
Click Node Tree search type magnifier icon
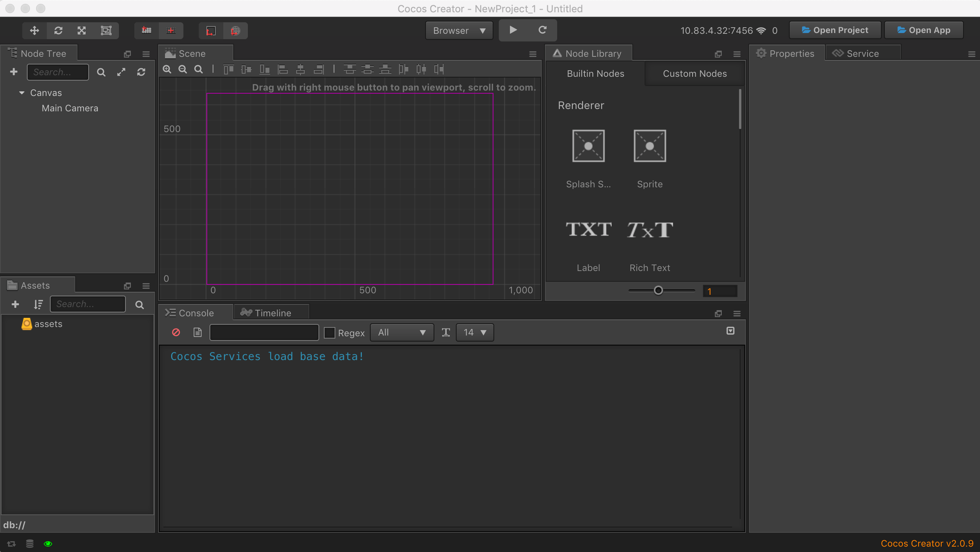click(101, 72)
